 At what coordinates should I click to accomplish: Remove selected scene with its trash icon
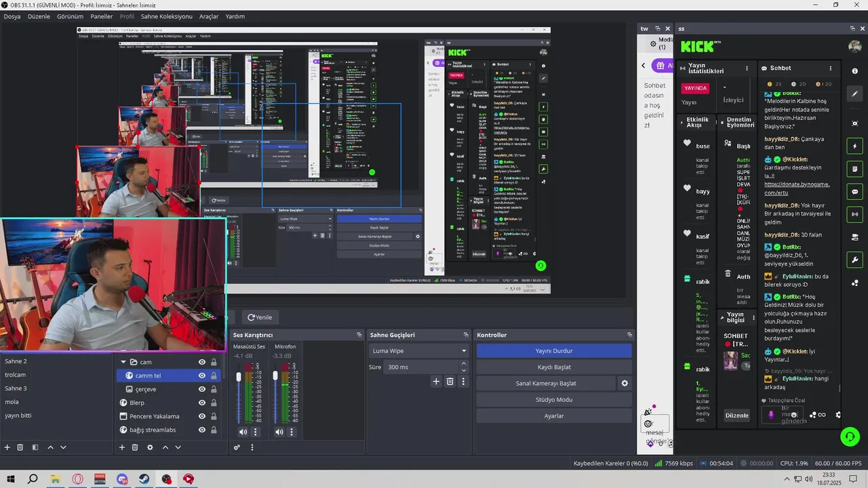(x=20, y=447)
